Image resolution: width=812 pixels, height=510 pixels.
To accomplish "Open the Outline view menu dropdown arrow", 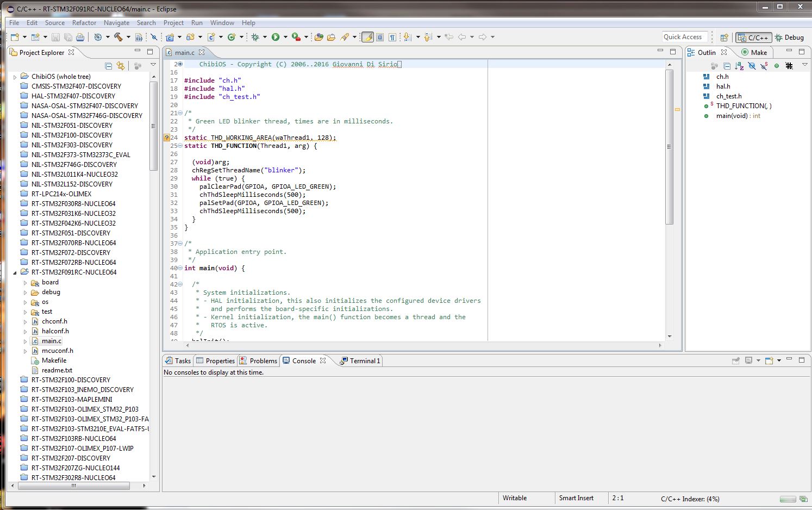I will point(805,66).
